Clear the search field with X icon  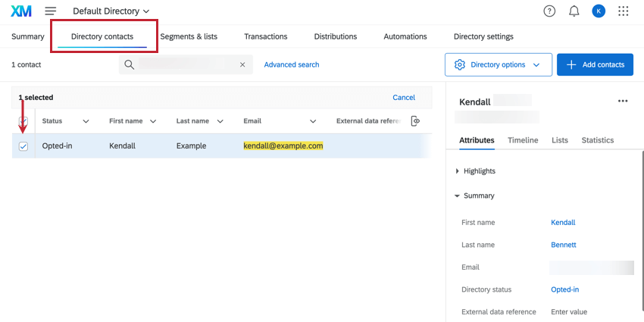[x=242, y=65]
